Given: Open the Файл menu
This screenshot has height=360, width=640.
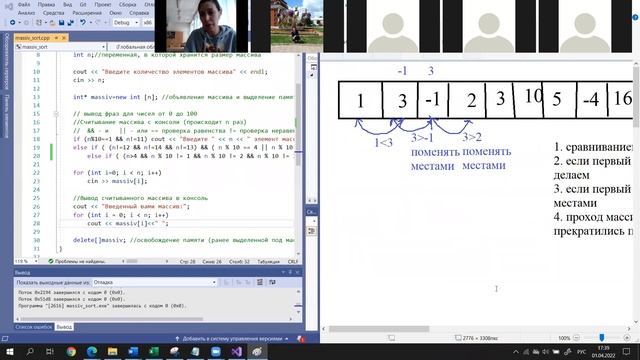Looking at the screenshot, I should coord(24,4).
